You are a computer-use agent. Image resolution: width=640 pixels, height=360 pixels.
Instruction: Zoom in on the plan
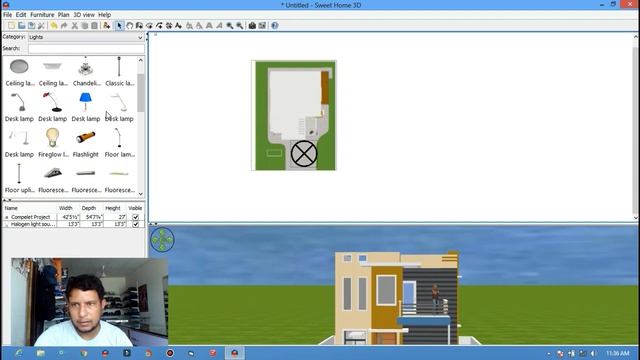[230, 26]
